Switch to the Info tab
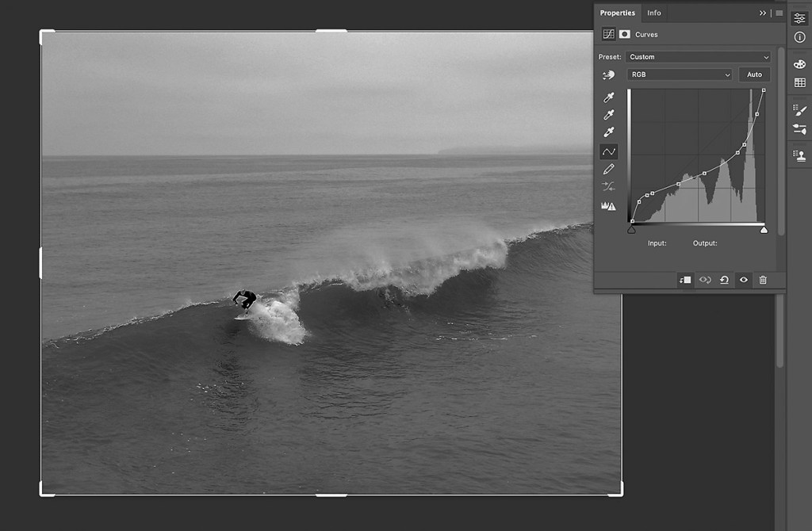This screenshot has height=531, width=812. (x=654, y=13)
